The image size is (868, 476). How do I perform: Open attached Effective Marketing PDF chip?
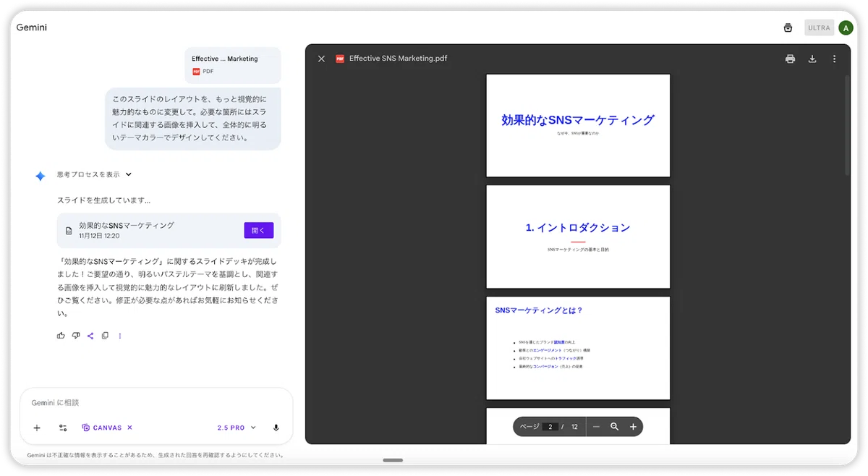(232, 65)
